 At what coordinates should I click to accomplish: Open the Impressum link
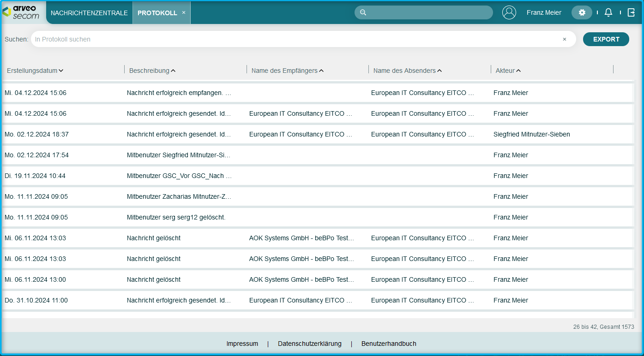pyautogui.click(x=242, y=344)
